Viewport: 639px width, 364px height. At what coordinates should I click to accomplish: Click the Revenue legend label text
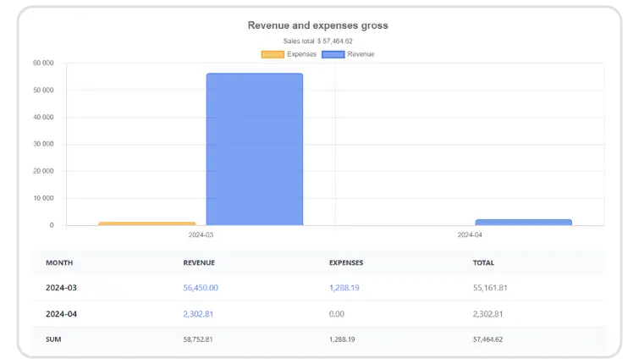coord(361,54)
